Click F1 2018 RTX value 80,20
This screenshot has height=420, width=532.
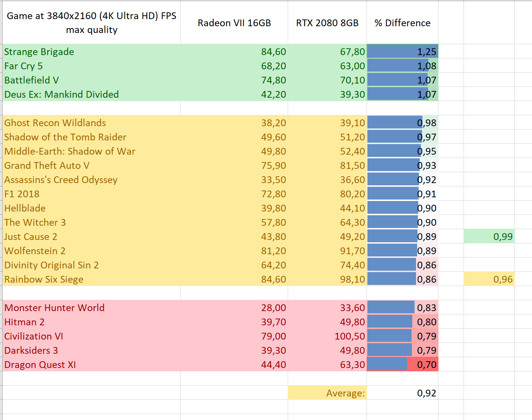point(327,194)
